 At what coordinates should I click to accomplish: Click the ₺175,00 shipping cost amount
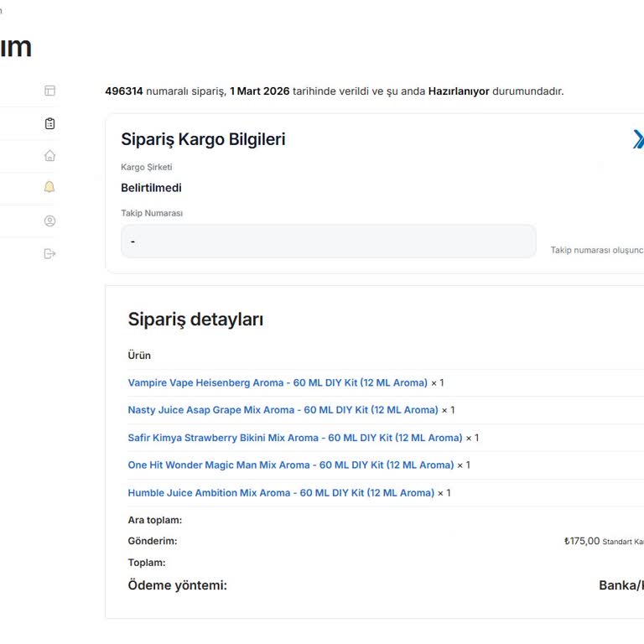click(x=582, y=541)
